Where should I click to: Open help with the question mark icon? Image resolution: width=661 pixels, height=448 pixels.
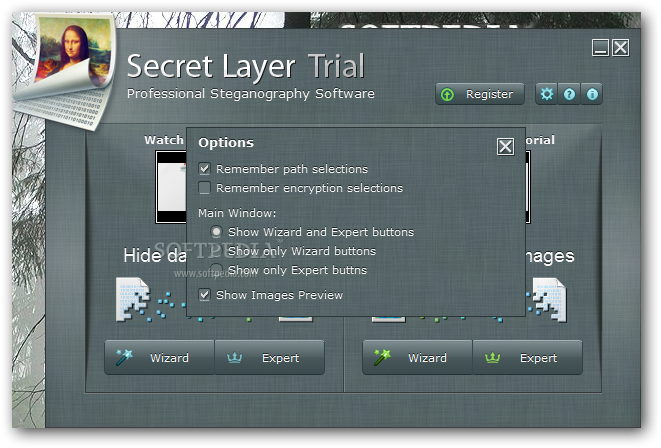(569, 94)
